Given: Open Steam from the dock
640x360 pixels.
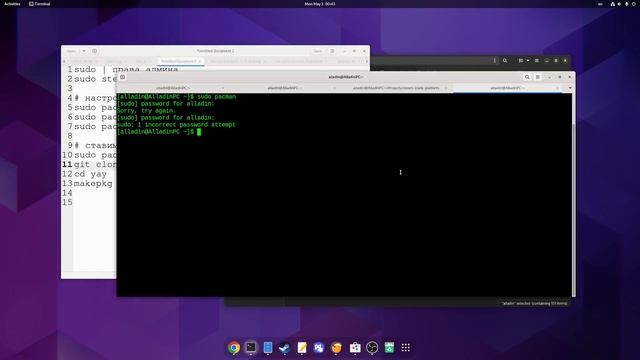Looking at the screenshot, I should [x=285, y=347].
